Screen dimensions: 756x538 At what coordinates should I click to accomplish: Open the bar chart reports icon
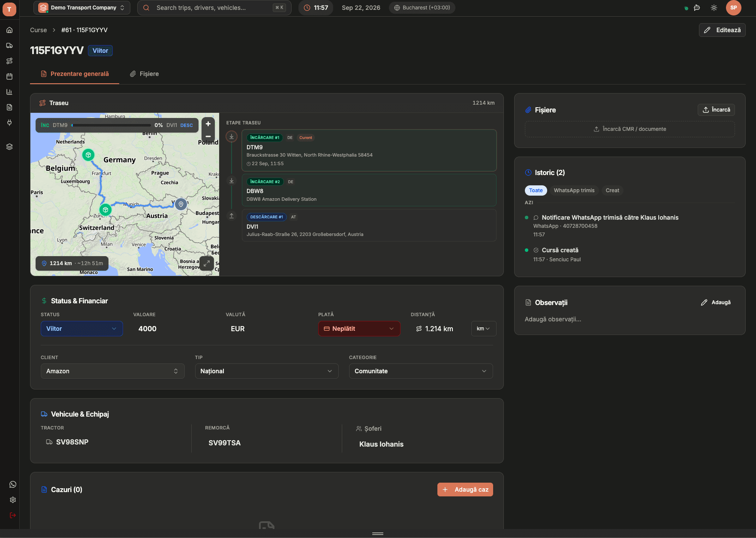click(9, 92)
